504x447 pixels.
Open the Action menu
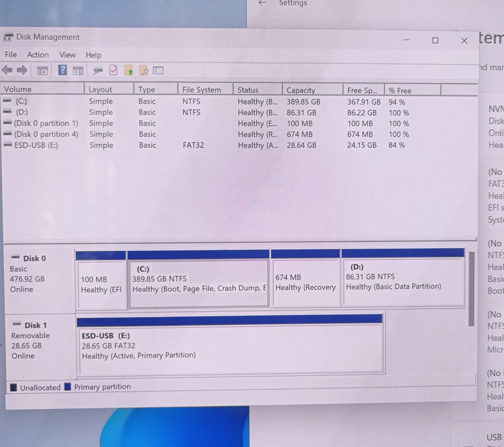click(38, 55)
